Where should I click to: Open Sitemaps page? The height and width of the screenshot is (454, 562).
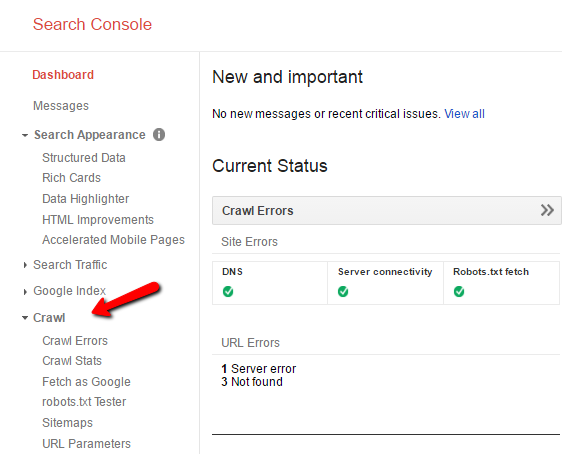(67, 423)
